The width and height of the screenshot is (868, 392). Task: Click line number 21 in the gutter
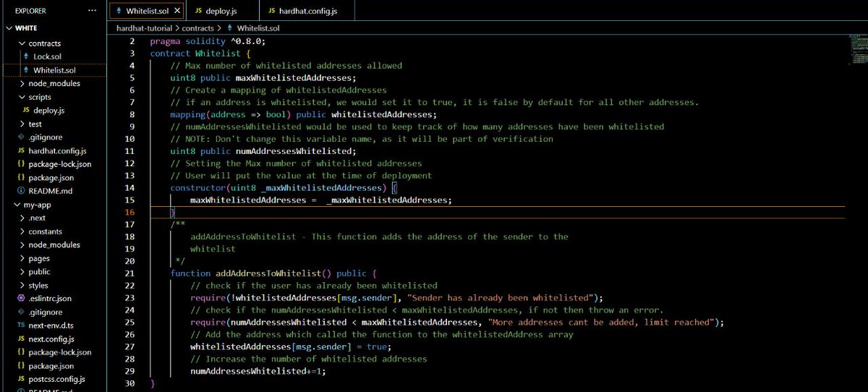pos(130,273)
